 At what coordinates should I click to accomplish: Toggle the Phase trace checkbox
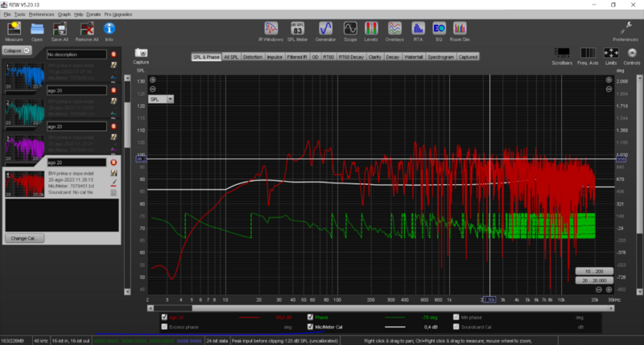(x=310, y=317)
